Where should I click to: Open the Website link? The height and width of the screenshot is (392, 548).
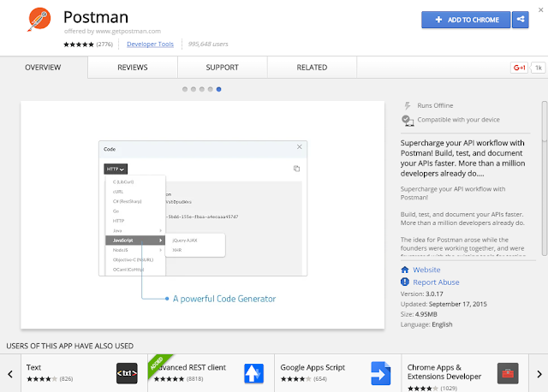tap(426, 270)
